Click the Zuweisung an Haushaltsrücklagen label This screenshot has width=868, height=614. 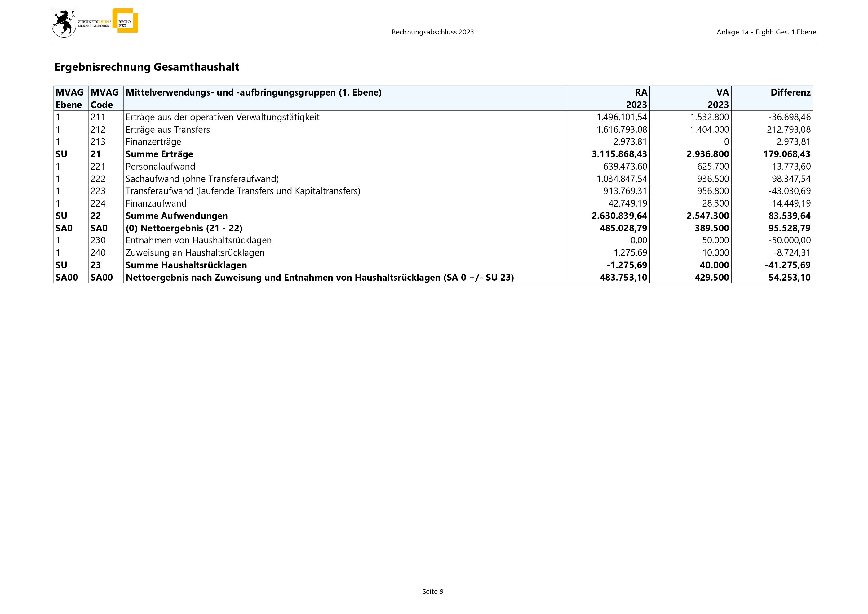point(195,252)
